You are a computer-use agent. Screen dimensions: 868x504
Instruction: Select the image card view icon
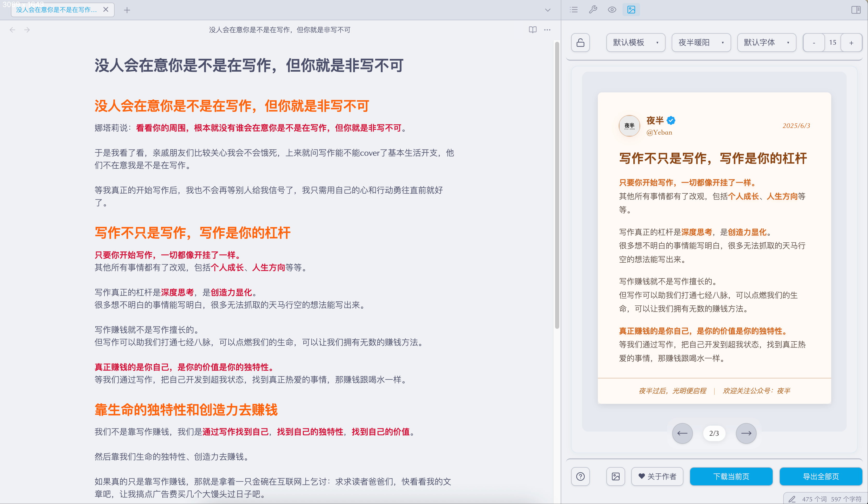tap(631, 10)
